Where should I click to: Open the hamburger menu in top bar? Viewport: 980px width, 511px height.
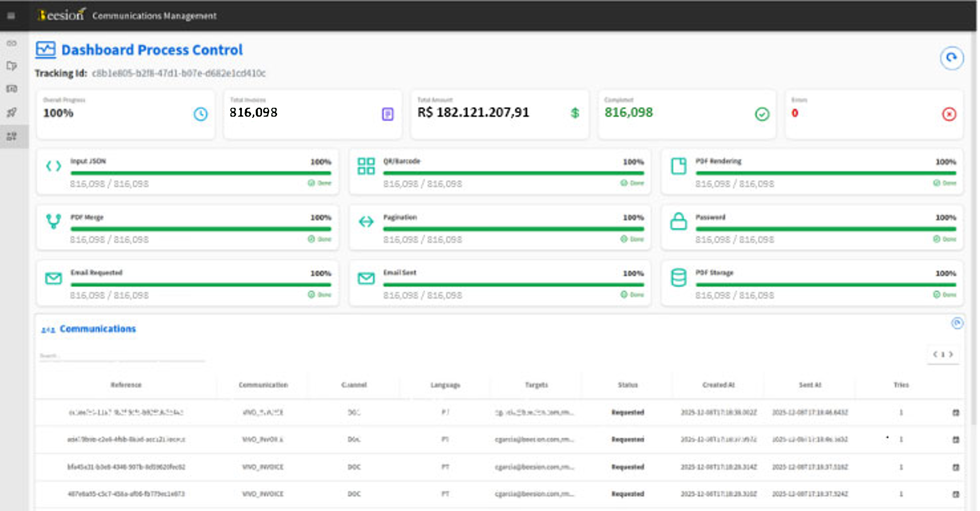pyautogui.click(x=11, y=15)
